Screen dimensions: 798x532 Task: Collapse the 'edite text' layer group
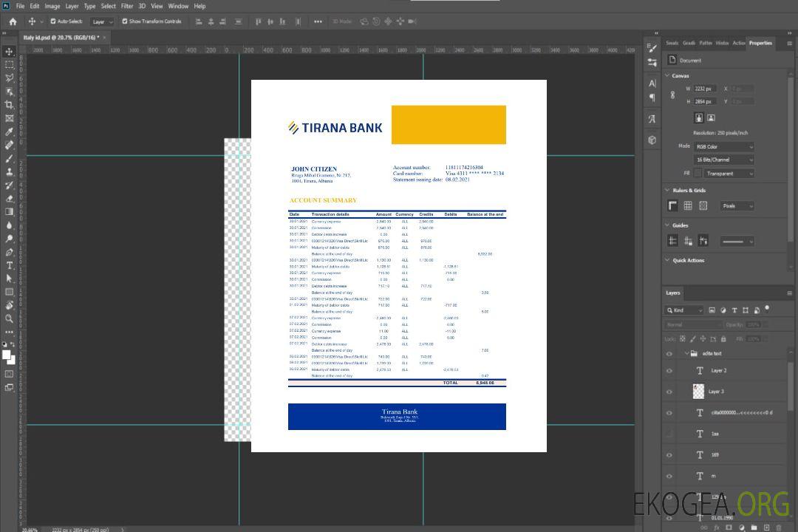686,353
